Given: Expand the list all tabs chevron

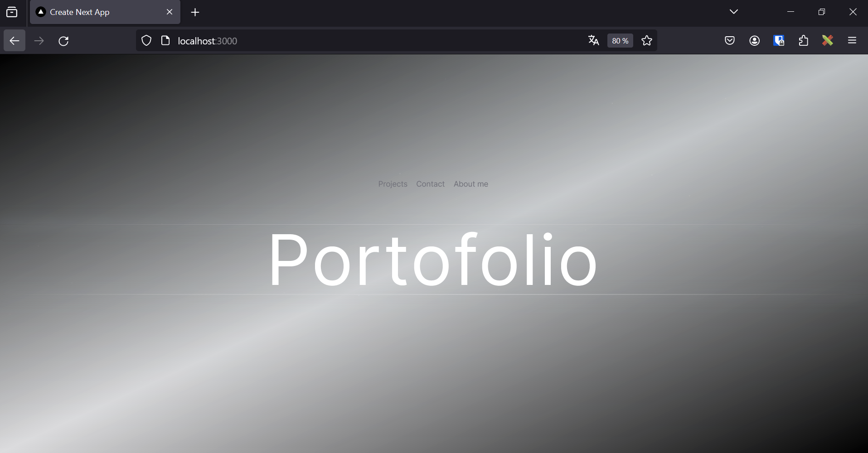Looking at the screenshot, I should coord(734,12).
